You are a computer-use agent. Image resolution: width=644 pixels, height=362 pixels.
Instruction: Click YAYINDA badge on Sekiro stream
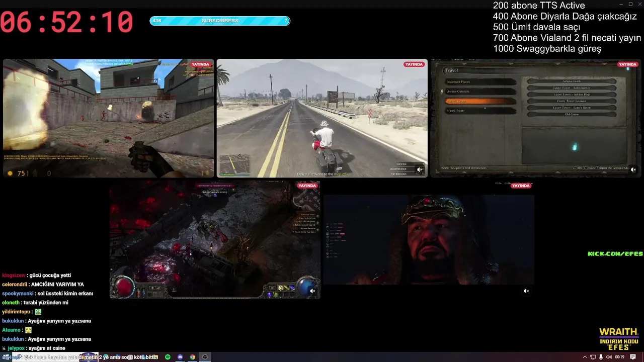[628, 64]
